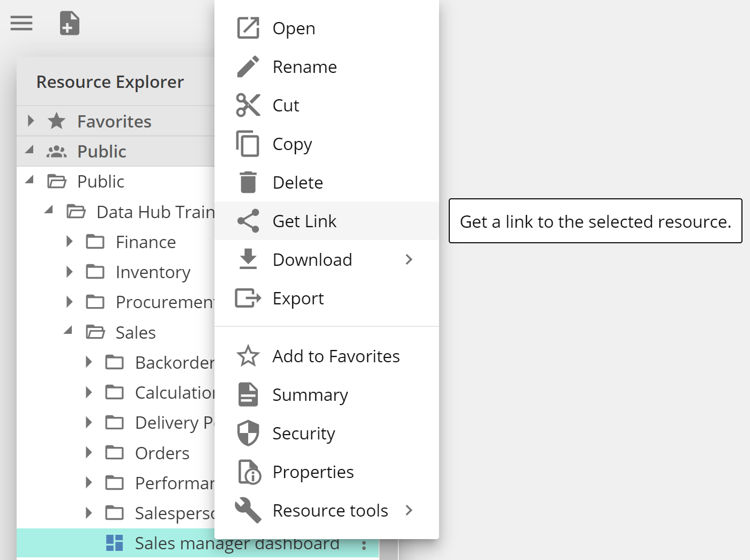Choose Summary from the context menu
The width and height of the screenshot is (750, 560).
(326, 394)
